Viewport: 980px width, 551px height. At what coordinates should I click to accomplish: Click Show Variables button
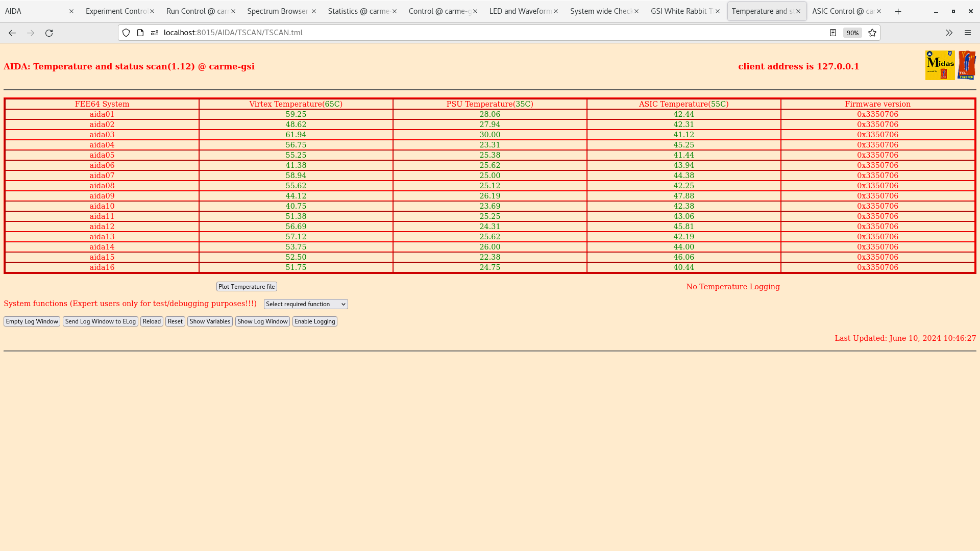[x=210, y=321]
